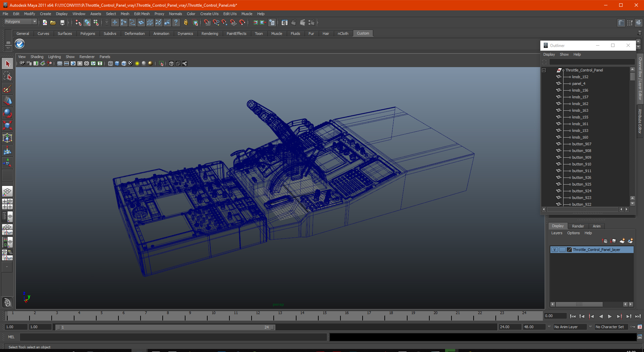Toggle wireframe shading in viewport toolbar

point(110,63)
